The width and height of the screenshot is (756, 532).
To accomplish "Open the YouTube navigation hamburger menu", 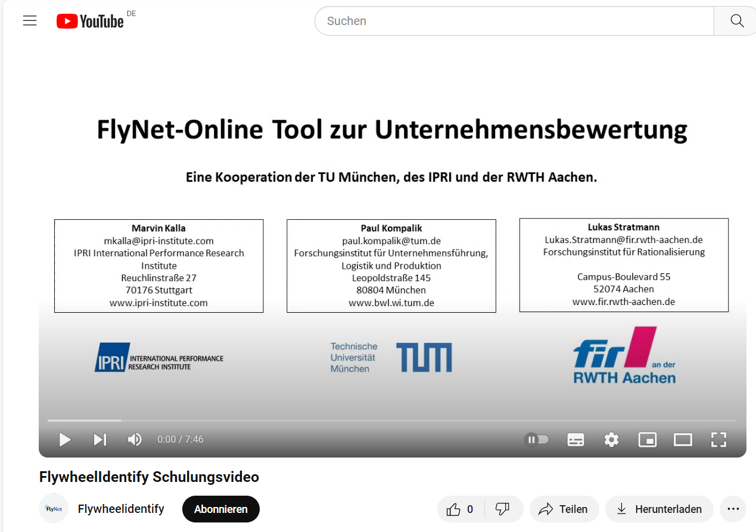I will point(30,20).
